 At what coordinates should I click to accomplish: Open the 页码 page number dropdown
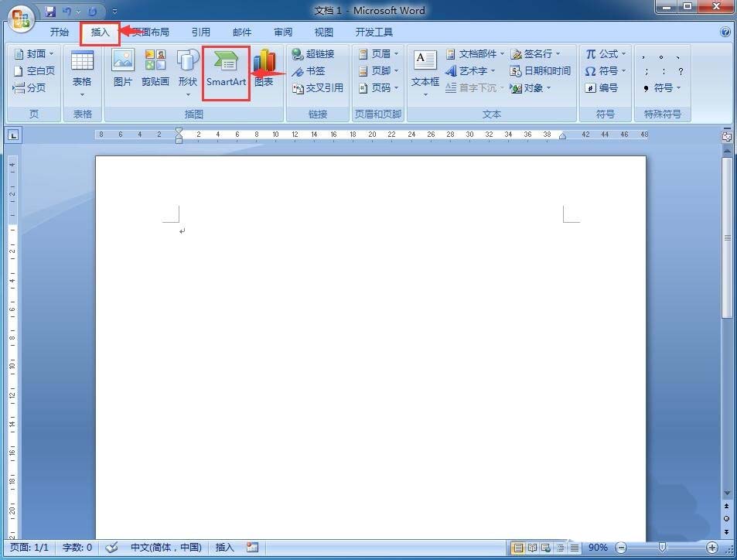[x=378, y=88]
